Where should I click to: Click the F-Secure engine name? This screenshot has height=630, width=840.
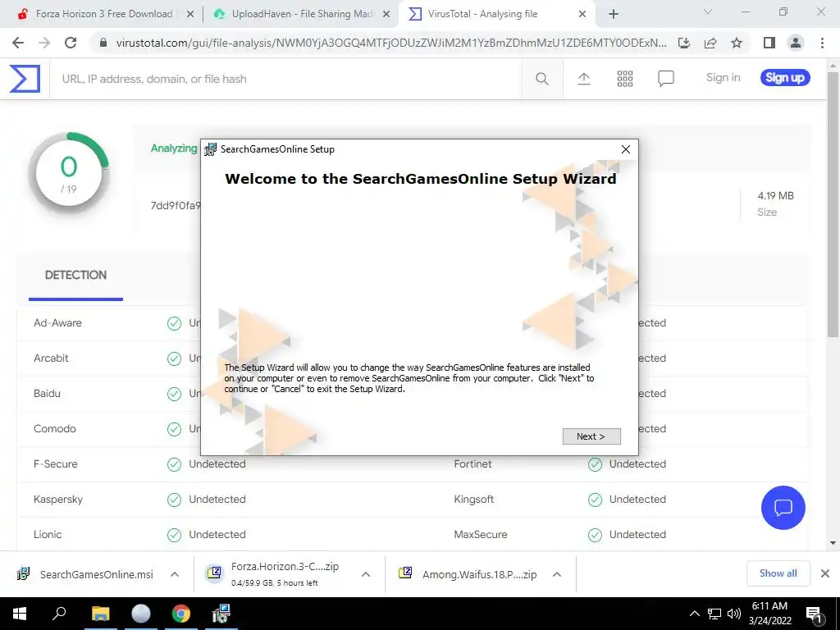[55, 464]
